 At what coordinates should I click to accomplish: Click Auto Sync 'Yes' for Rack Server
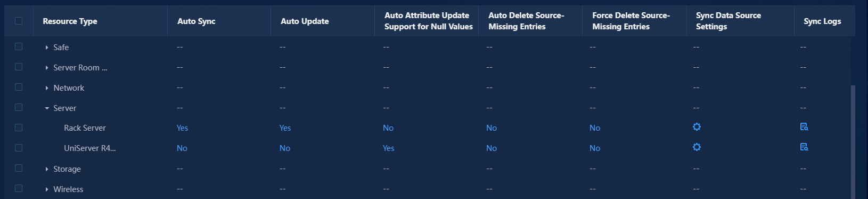[x=182, y=128]
